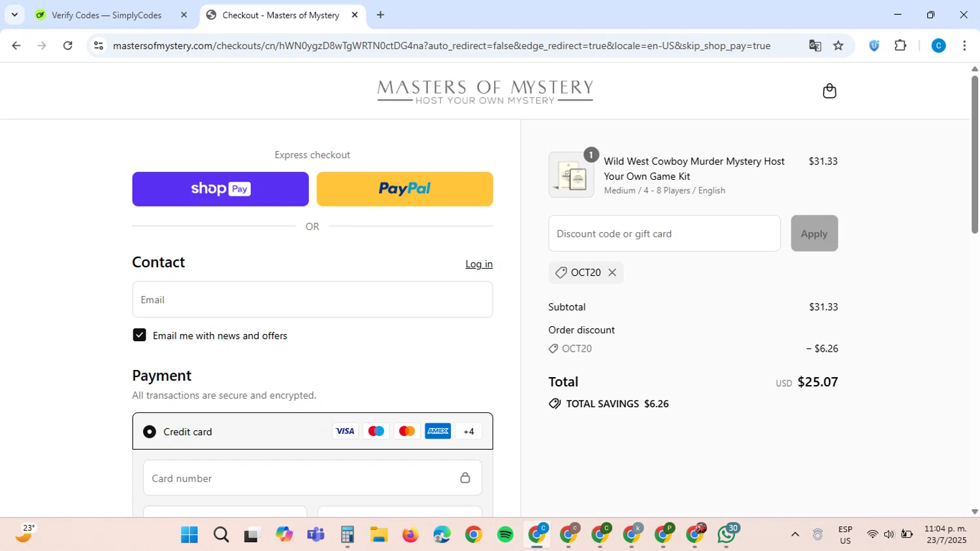Click the Log in link
The width and height of the screenshot is (980, 551).
coord(479,264)
